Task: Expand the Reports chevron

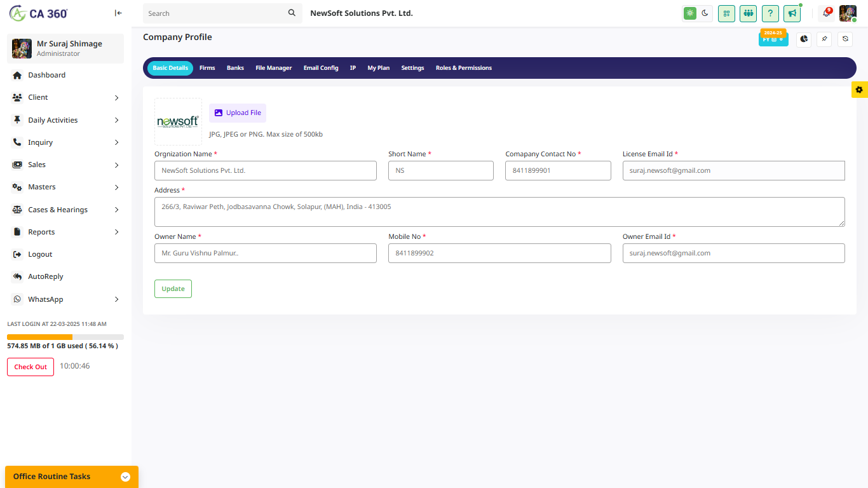Action: (117, 232)
